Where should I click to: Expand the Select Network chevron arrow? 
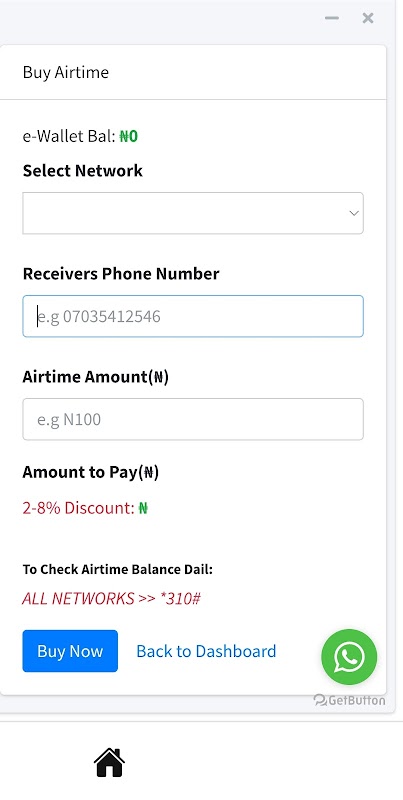tap(354, 213)
